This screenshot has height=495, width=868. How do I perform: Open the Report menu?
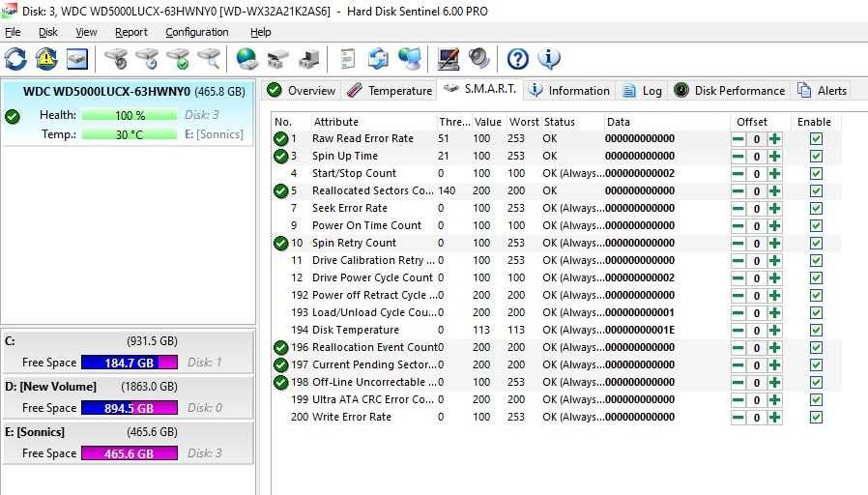click(131, 32)
